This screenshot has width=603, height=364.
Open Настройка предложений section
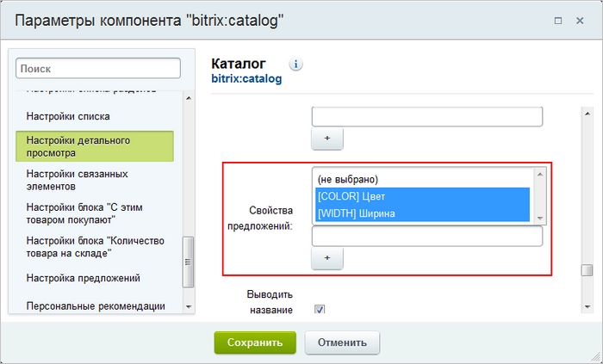click(x=83, y=278)
